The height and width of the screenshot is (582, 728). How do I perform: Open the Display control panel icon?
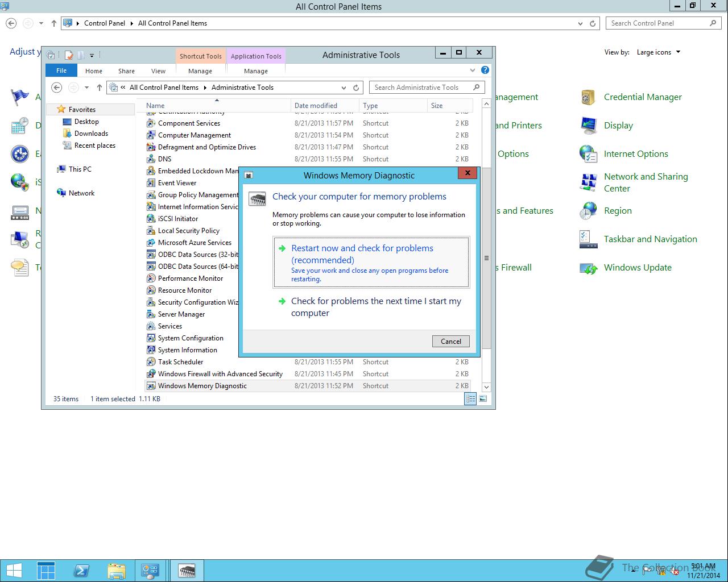coord(588,126)
